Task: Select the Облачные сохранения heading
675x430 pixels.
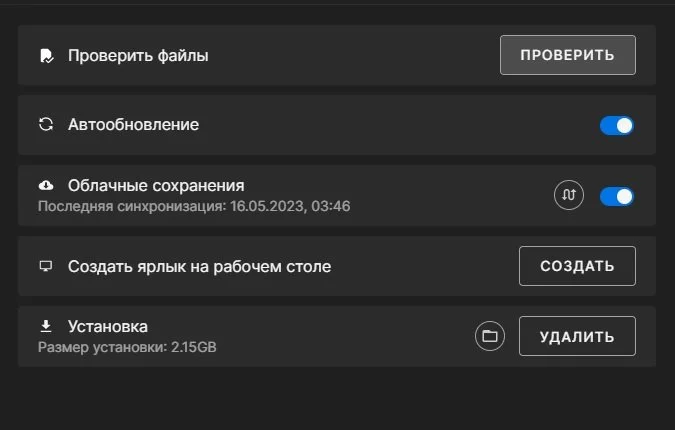Action: [x=156, y=186]
